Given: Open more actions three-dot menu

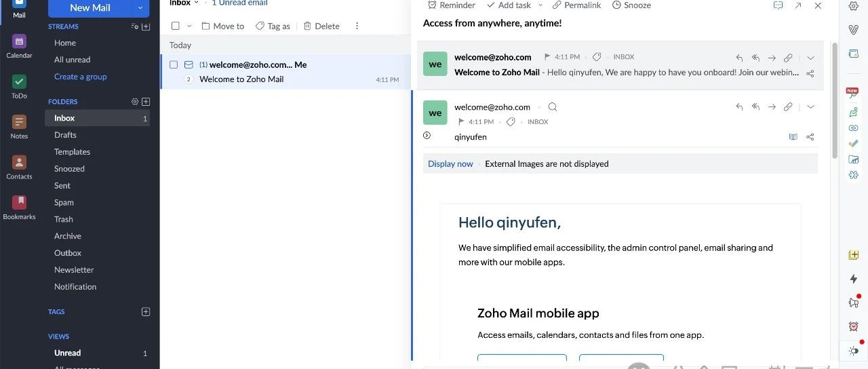Looking at the screenshot, I should [x=357, y=26].
